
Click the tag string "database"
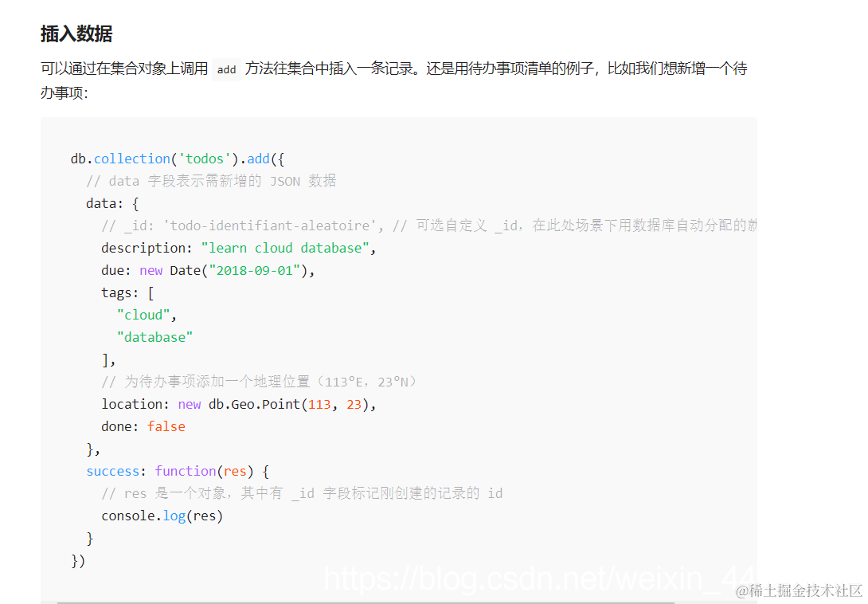pyautogui.click(x=154, y=337)
